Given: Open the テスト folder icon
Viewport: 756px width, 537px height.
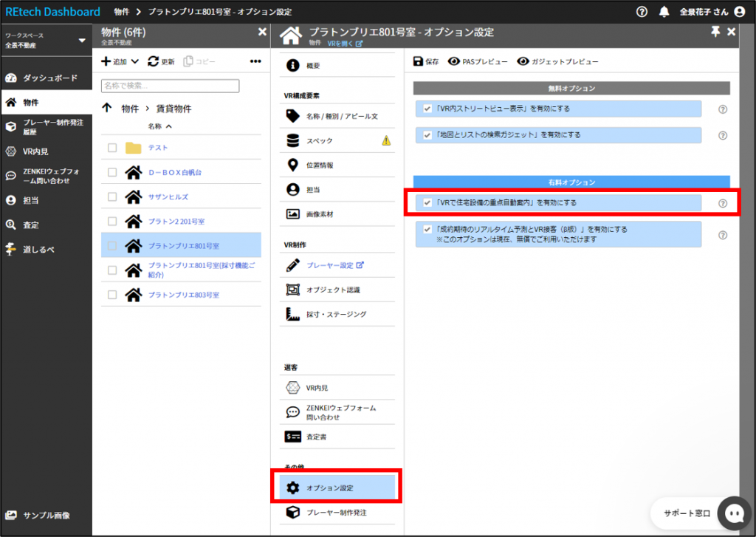Looking at the screenshot, I should tap(133, 148).
